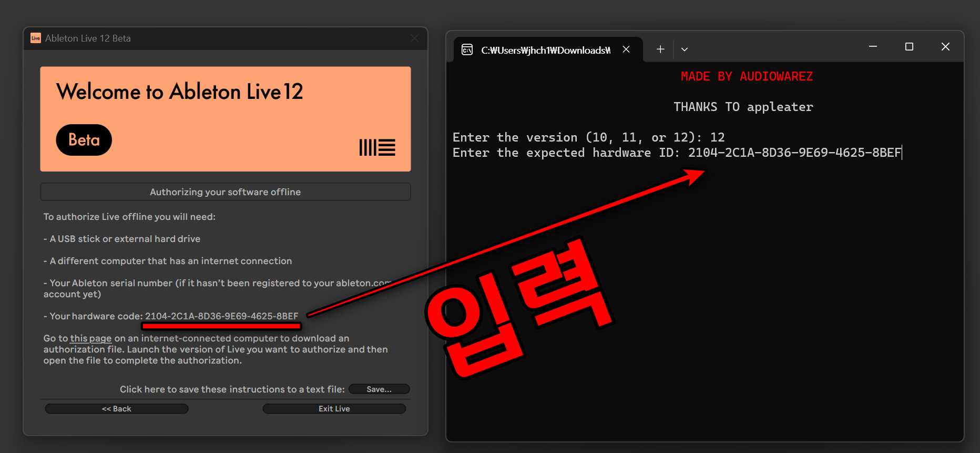The height and width of the screenshot is (453, 980).
Task: Click the Exit Live button
Action: pos(334,409)
